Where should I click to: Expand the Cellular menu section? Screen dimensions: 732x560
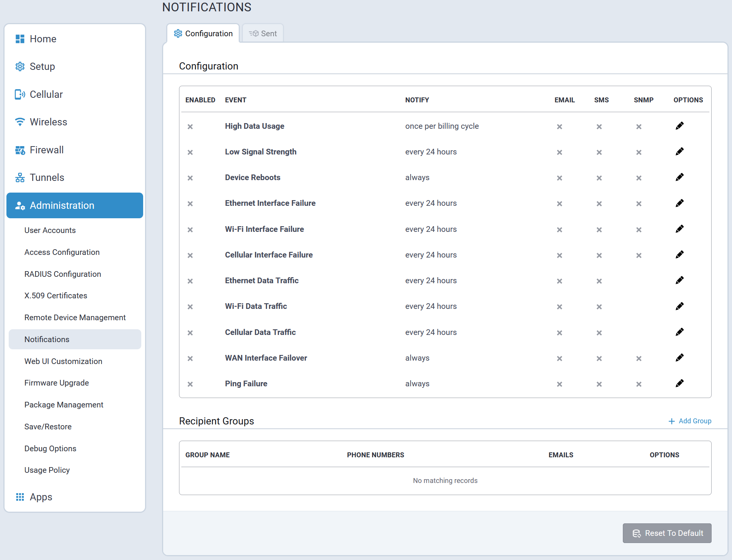pyautogui.click(x=46, y=94)
